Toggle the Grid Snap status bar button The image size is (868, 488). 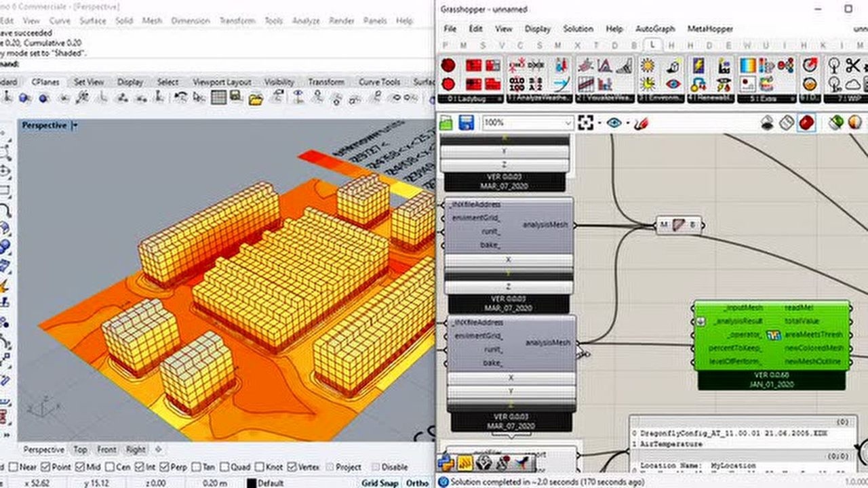379,483
